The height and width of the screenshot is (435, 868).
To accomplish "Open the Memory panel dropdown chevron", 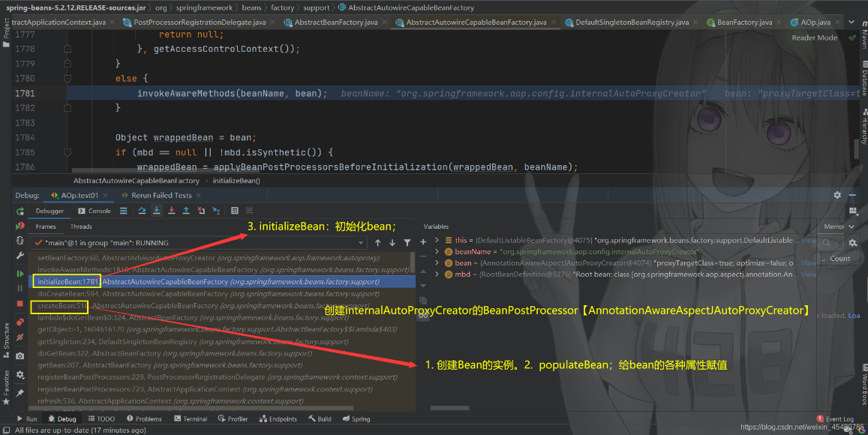I will point(851,227).
